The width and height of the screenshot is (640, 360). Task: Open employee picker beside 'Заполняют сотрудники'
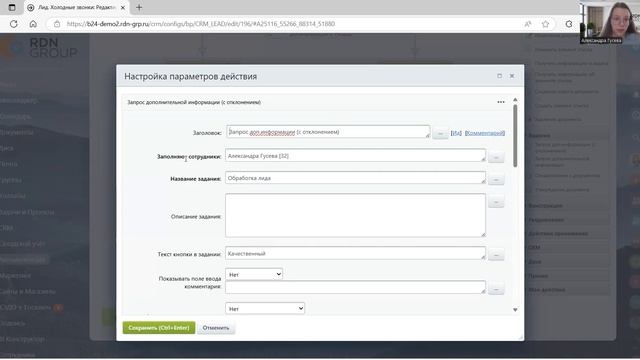(x=496, y=157)
